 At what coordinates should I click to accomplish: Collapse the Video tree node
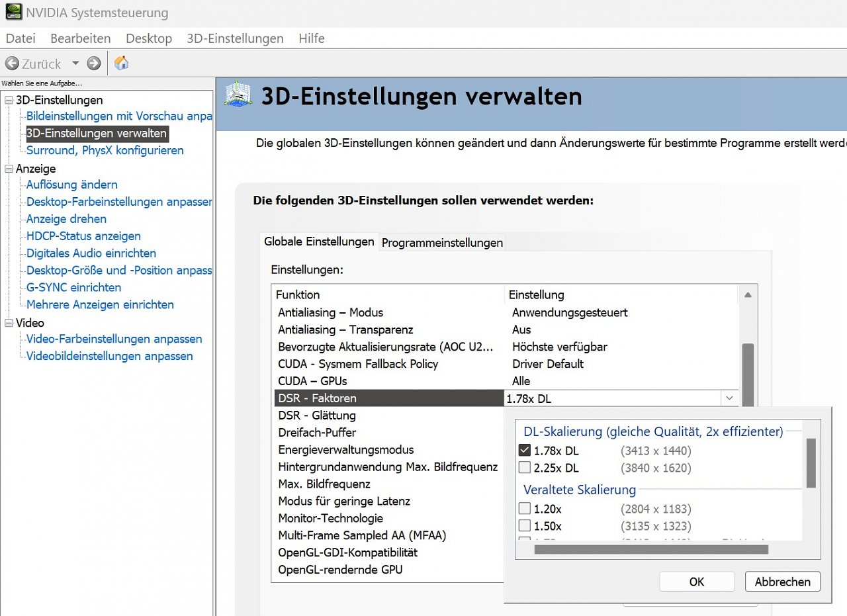tap(9, 323)
